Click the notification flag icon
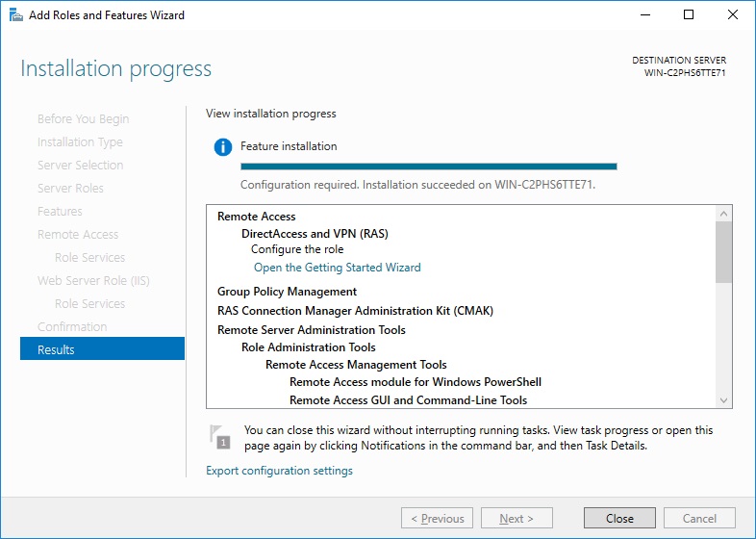Screen dimensions: 756x539 pos(220,437)
